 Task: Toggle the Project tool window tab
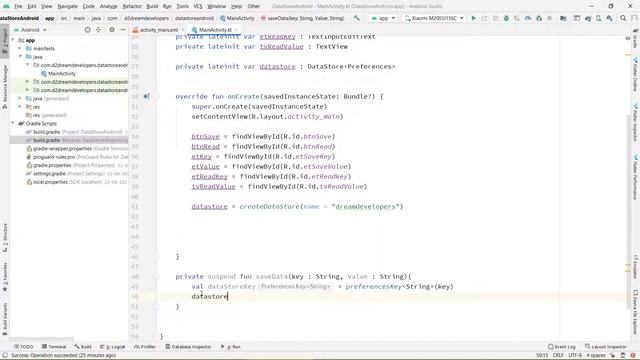tap(5, 42)
